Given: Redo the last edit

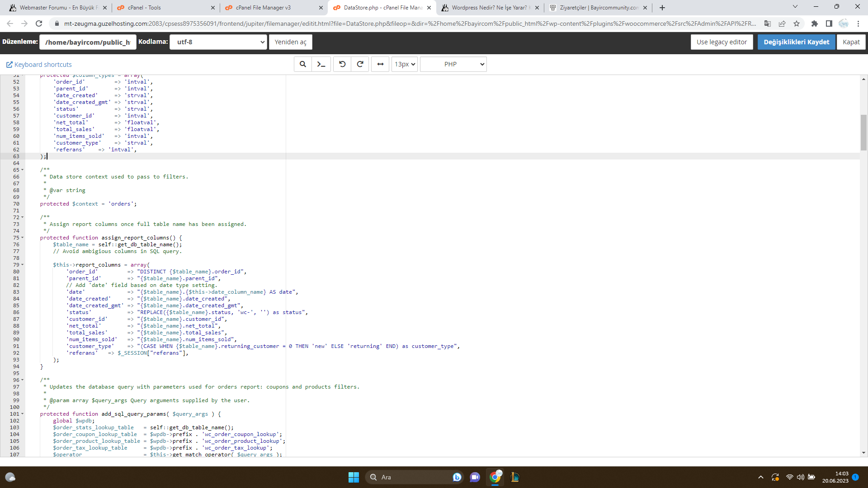Looking at the screenshot, I should tap(360, 64).
